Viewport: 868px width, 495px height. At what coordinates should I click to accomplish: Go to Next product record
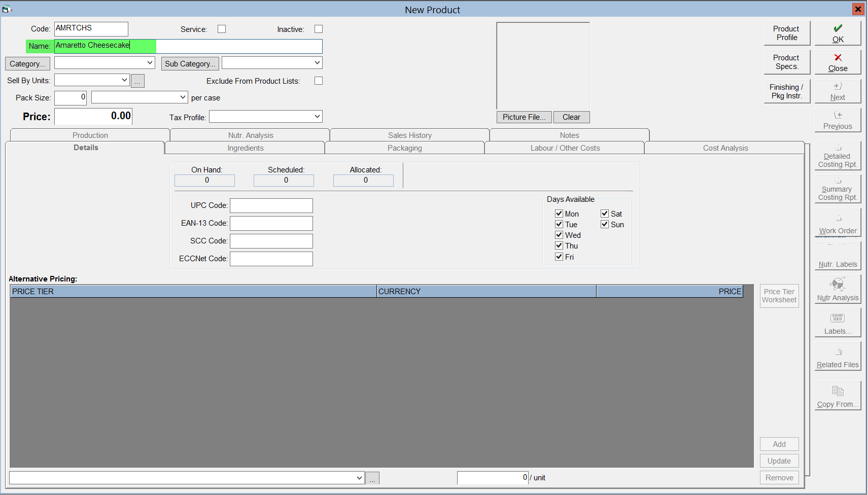(x=838, y=91)
